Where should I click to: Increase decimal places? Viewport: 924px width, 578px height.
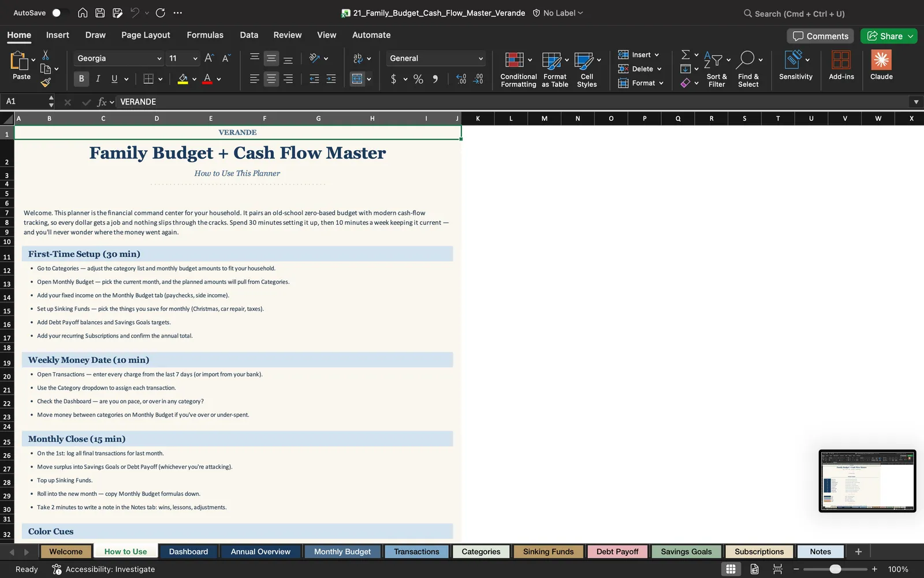pyautogui.click(x=461, y=79)
